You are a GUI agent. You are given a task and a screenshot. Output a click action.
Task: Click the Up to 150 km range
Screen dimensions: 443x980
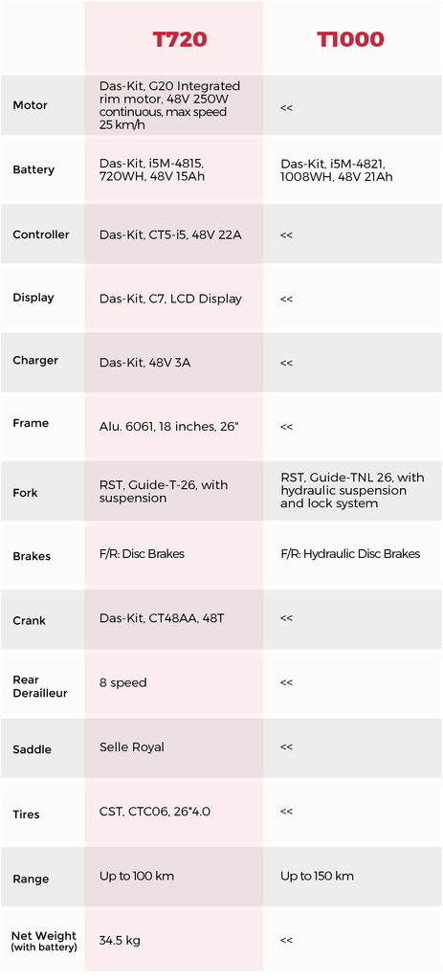point(317,876)
